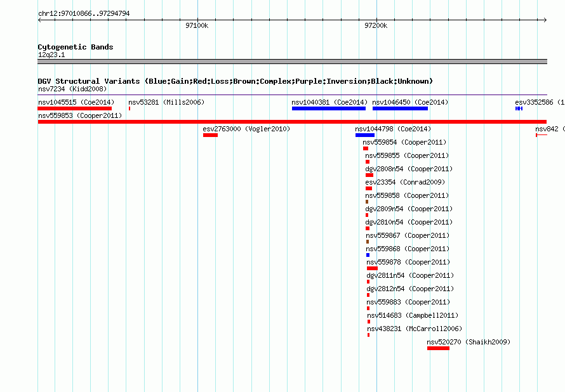Open nsv559858 (Cooper2011) label

point(407,195)
